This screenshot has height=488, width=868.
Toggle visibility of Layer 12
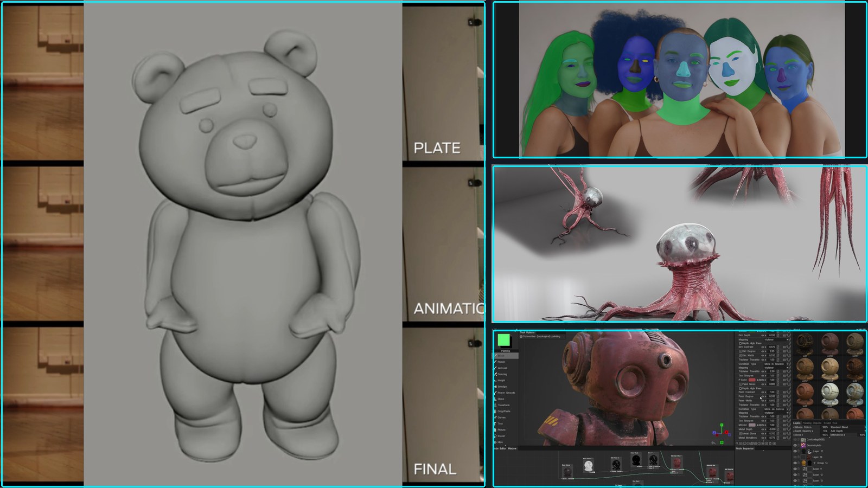(x=795, y=474)
